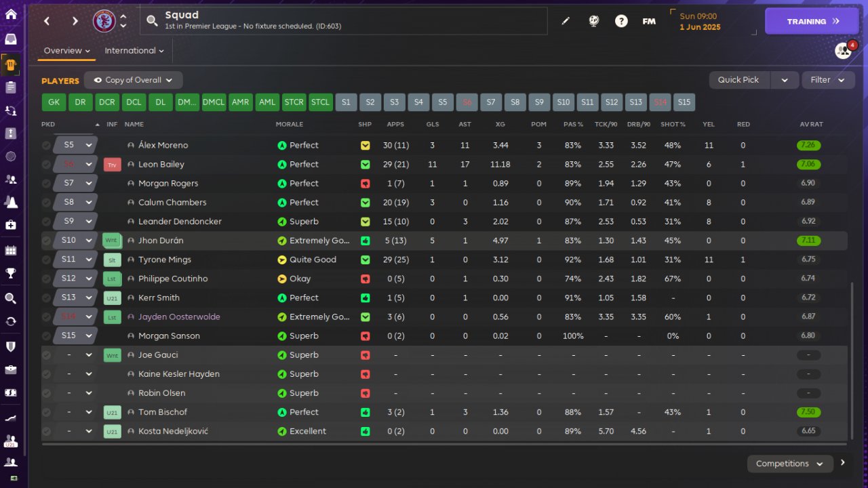Open the FM menu icon
Screen dimensions: 868x488
pyautogui.click(x=649, y=21)
